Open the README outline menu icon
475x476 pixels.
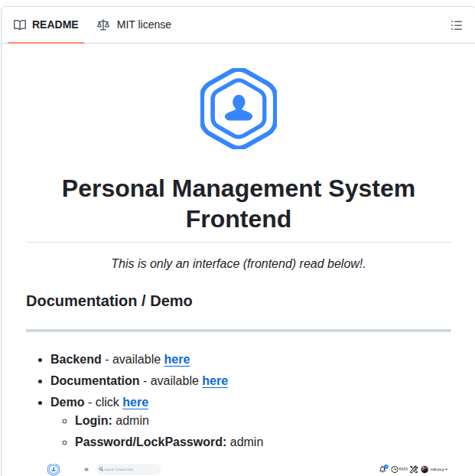456,25
